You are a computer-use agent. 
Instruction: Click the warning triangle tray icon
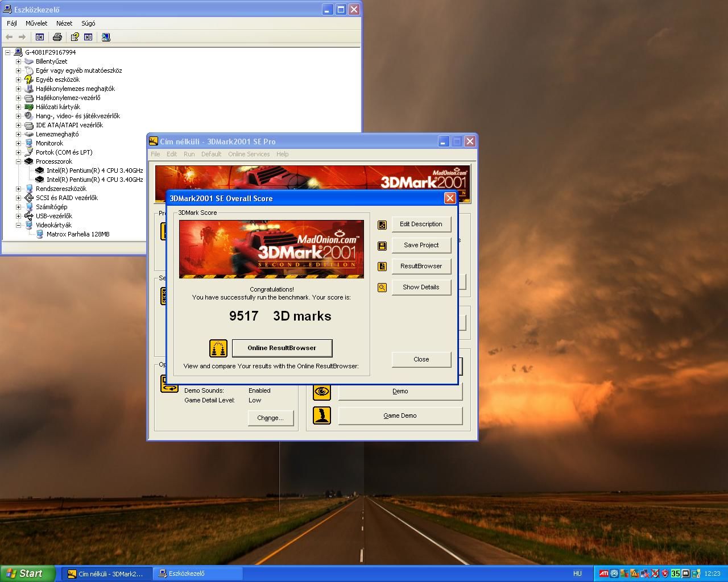coord(635,573)
